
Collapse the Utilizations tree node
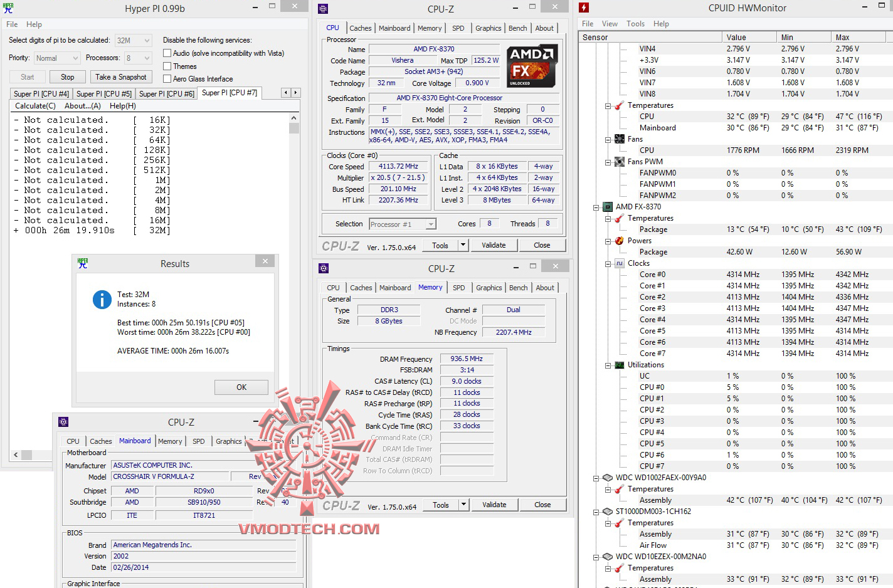(608, 365)
